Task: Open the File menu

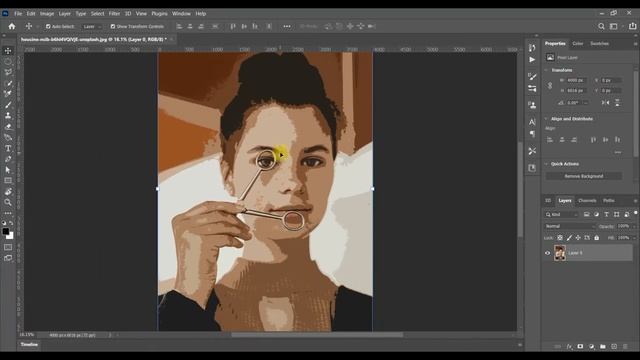Action: coord(18,13)
